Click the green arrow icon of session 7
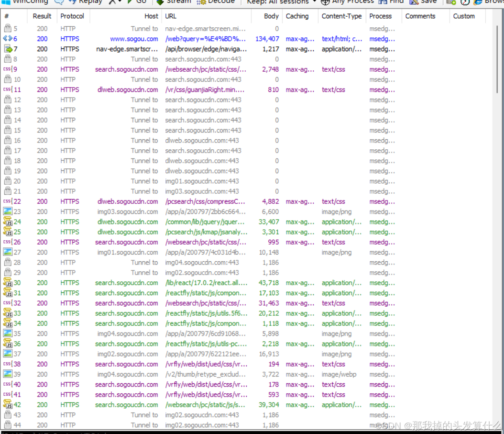This screenshot has height=434, width=504. pos(8,49)
